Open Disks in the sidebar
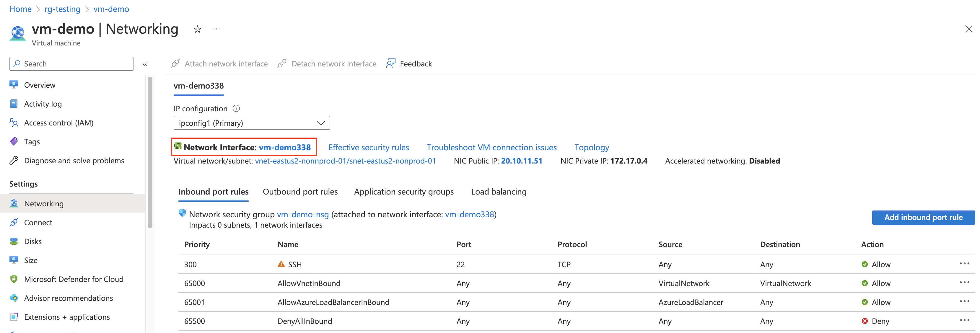 (33, 241)
